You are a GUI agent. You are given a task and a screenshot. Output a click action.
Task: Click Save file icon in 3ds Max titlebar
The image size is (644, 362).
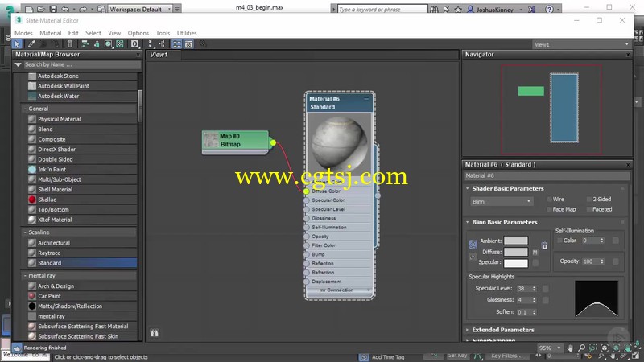(x=53, y=9)
